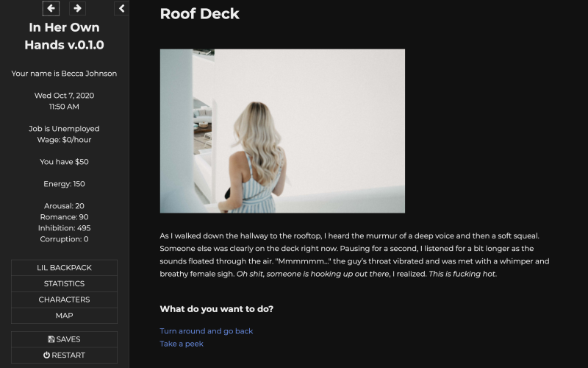Click the "Roof Deck" passage heading
This screenshot has height=368, width=588.
point(199,14)
